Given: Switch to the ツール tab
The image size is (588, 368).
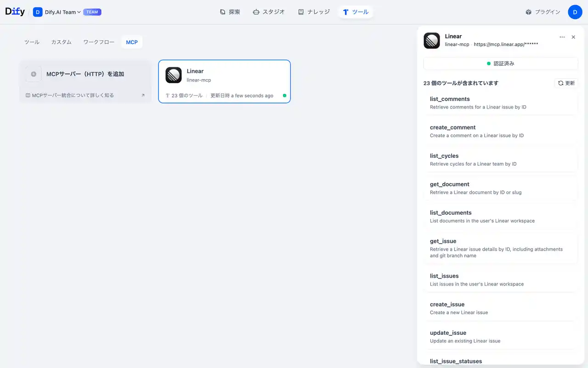Looking at the screenshot, I should (31, 41).
